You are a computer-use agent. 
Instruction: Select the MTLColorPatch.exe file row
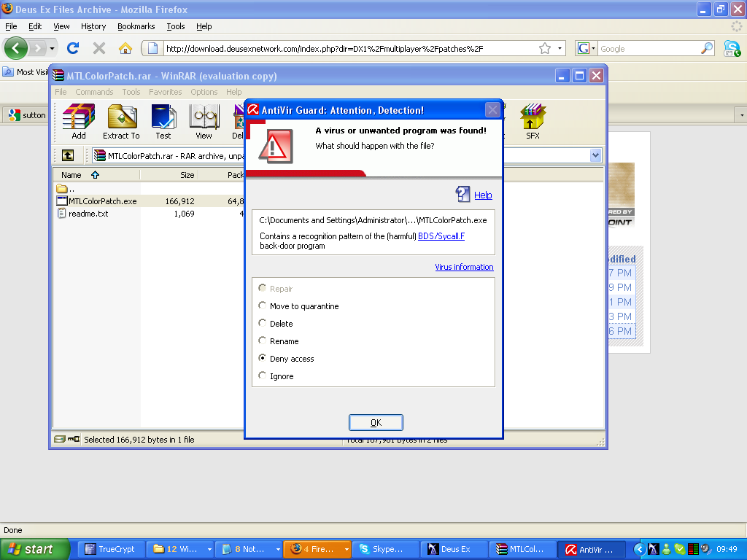(149, 201)
